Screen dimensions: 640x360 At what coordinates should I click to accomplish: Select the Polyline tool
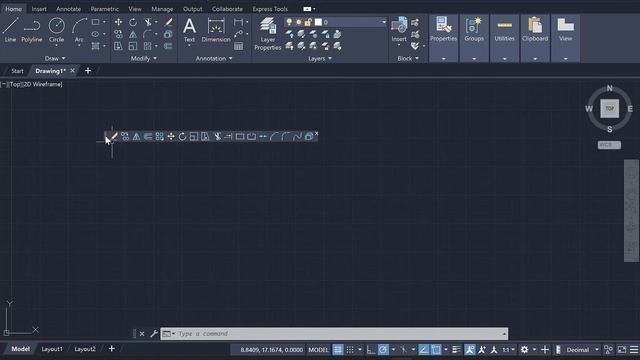coord(31,30)
